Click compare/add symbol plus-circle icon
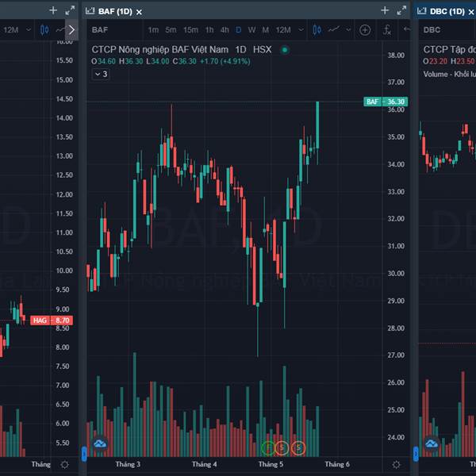Image resolution: width=476 pixels, height=476 pixels. [365, 30]
